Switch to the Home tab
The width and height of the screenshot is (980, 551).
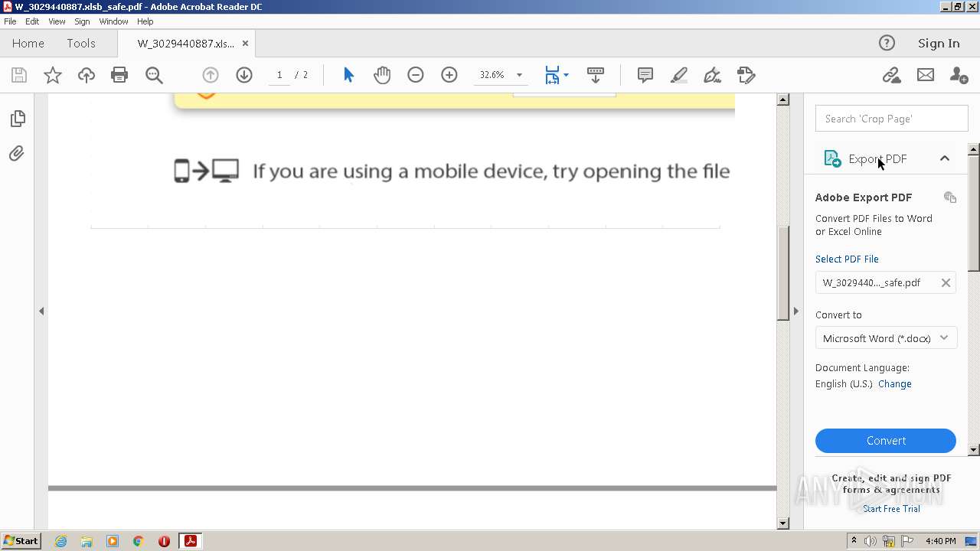click(x=28, y=43)
